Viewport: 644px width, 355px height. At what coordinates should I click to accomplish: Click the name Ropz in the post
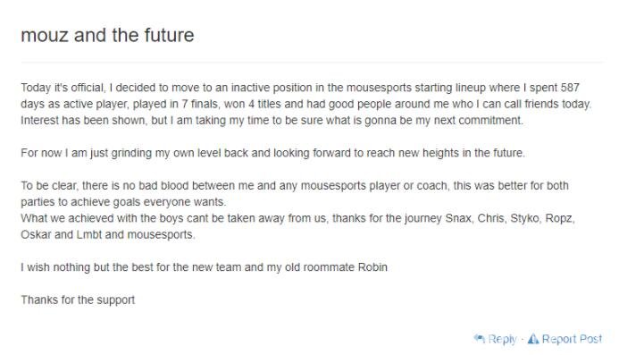[x=559, y=218]
